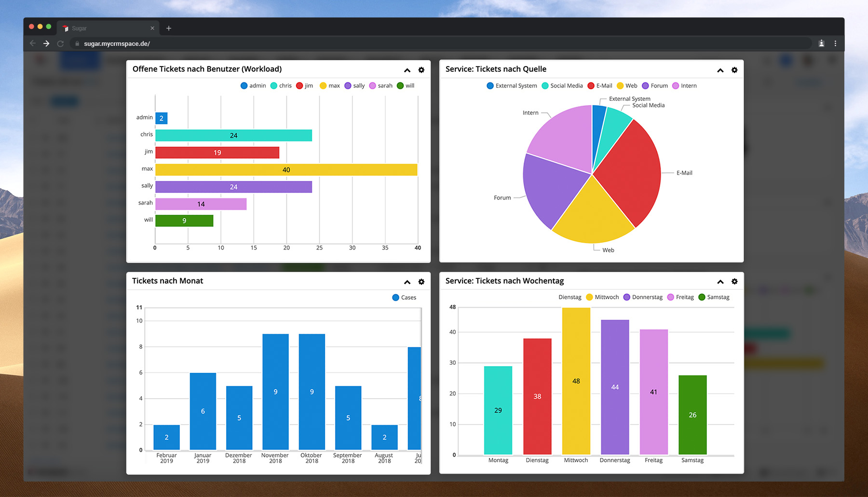This screenshot has height=497, width=868.
Task: Click the max bar showing 40 tickets
Action: [286, 170]
